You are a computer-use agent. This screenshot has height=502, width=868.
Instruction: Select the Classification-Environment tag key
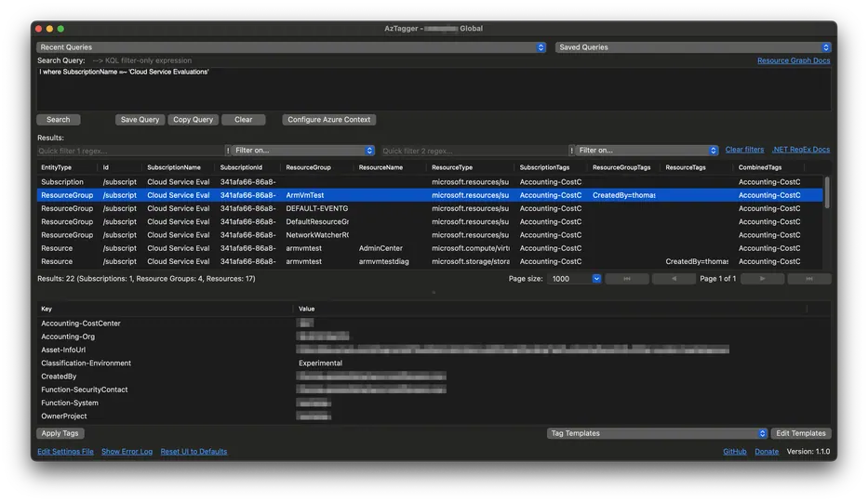[86, 363]
